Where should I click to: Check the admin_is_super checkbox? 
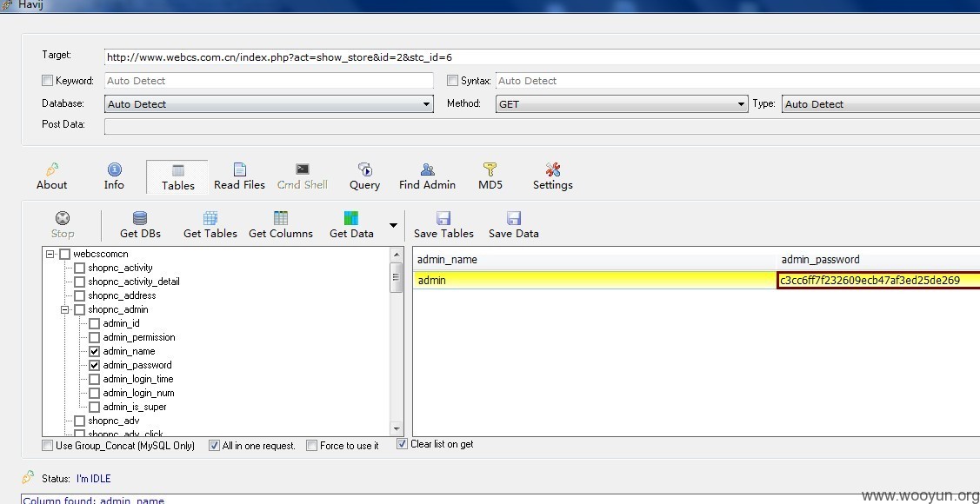[x=95, y=407]
